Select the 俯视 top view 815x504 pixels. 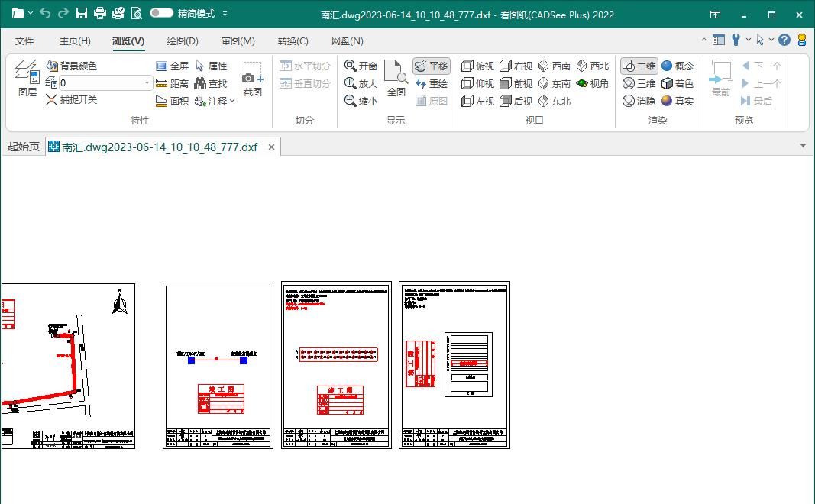tap(477, 66)
